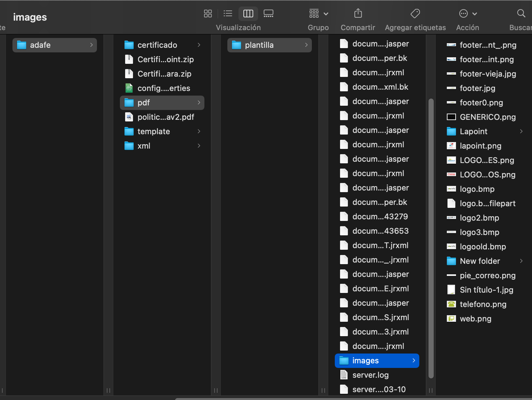This screenshot has width=532, height=400.
Task: Select the telefono.png image file
Action: (483, 304)
